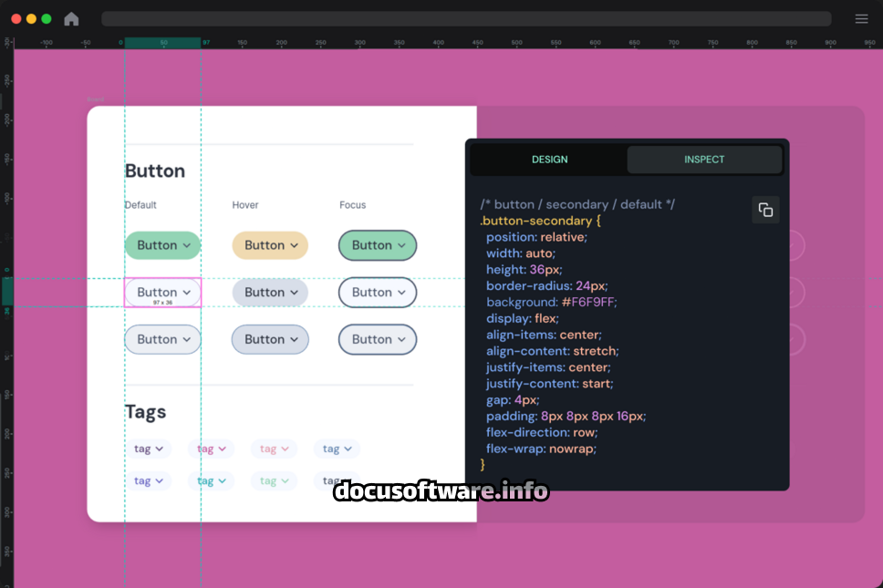The height and width of the screenshot is (588, 883).
Task: Switch to the INSPECT tab
Action: coord(704,160)
